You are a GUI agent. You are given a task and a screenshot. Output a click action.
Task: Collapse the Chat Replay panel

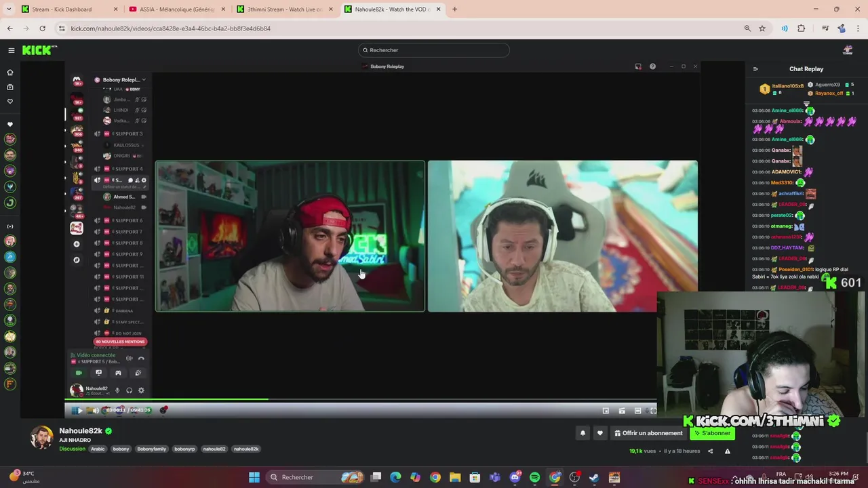tap(755, 69)
